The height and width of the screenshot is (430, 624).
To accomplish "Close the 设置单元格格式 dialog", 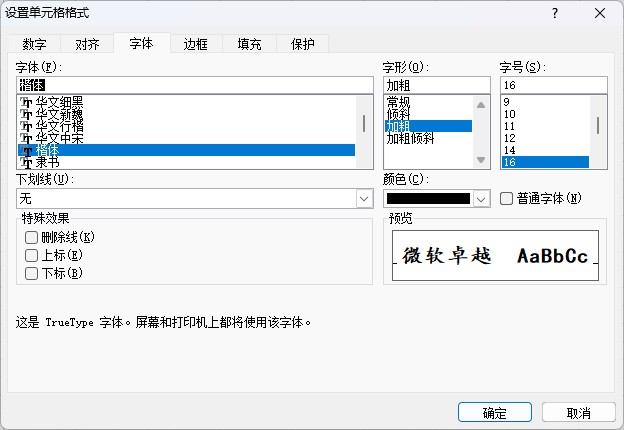I will pyautogui.click(x=600, y=13).
